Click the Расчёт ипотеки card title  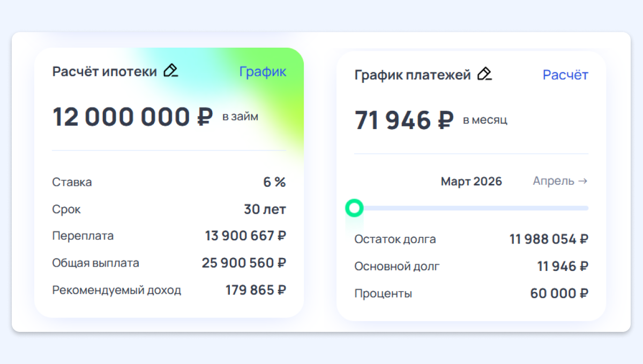click(104, 71)
